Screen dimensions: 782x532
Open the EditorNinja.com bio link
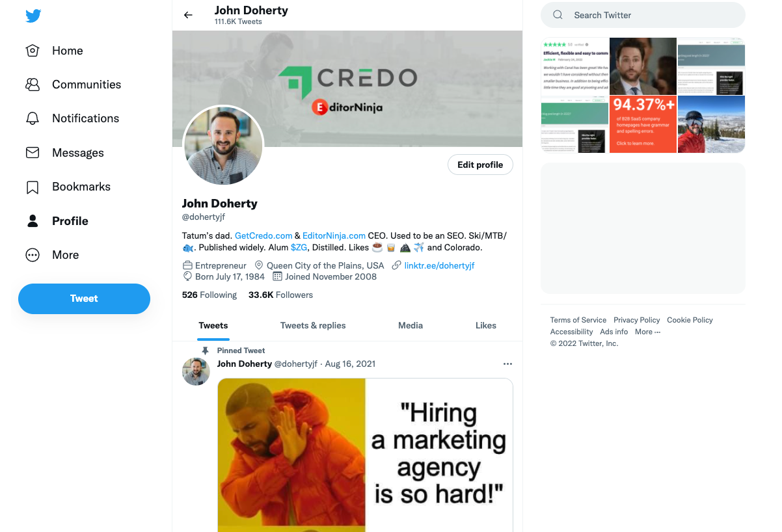(334, 235)
